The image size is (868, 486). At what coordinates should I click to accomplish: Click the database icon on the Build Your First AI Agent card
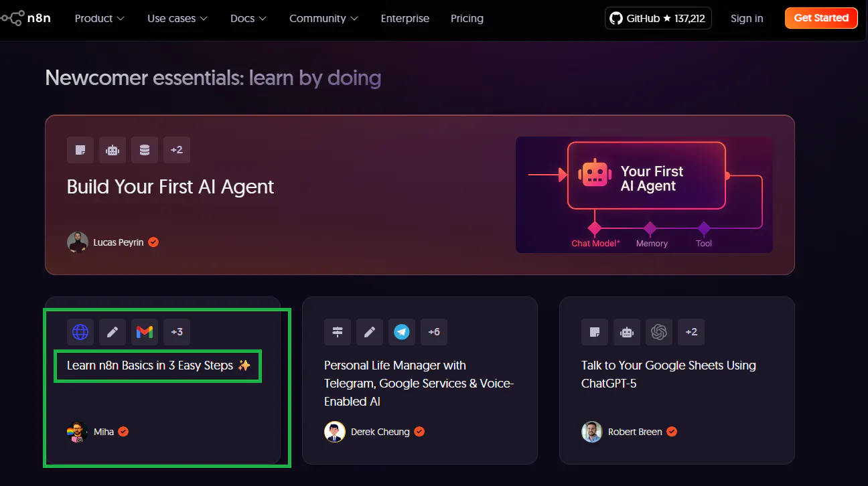click(x=145, y=150)
